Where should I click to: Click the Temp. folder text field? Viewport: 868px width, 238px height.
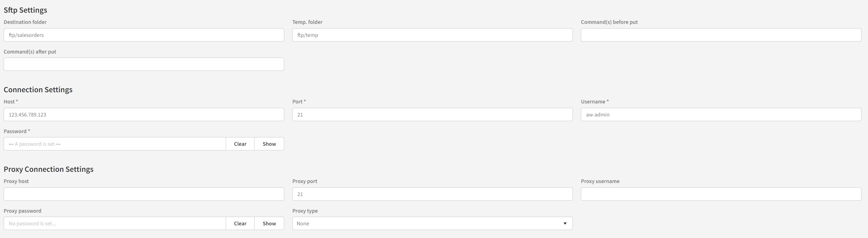[432, 35]
